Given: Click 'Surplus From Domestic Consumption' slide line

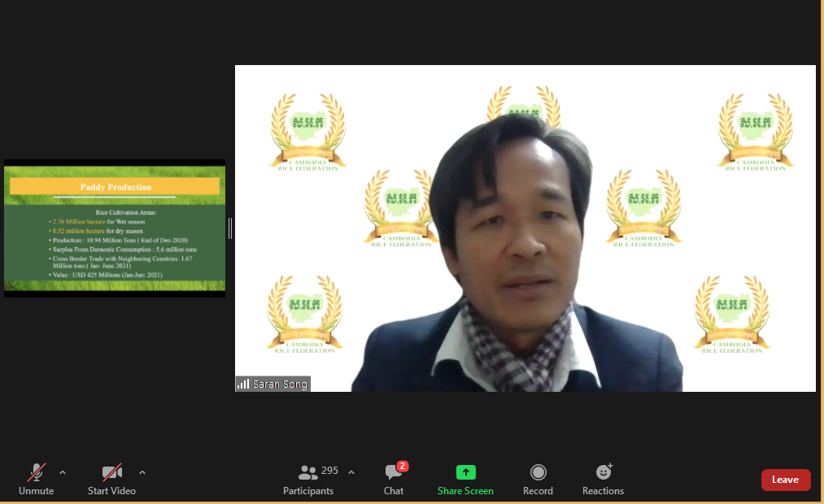Looking at the screenshot, I should [x=123, y=250].
